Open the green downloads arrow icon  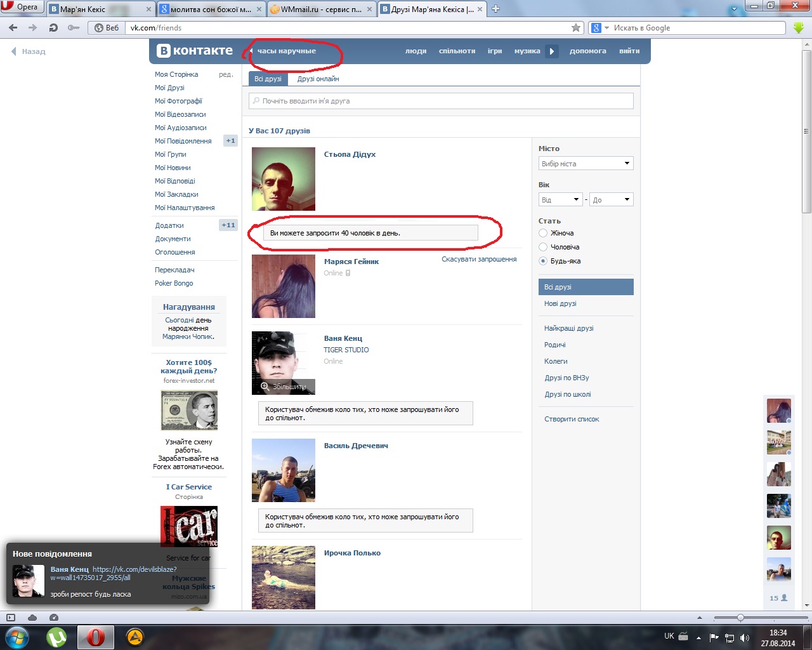799,28
